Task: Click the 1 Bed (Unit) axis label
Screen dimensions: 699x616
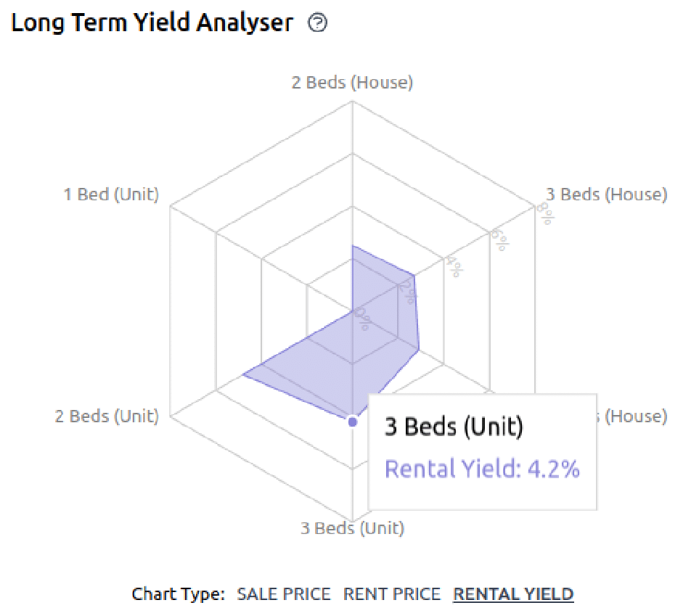Action: point(111,194)
